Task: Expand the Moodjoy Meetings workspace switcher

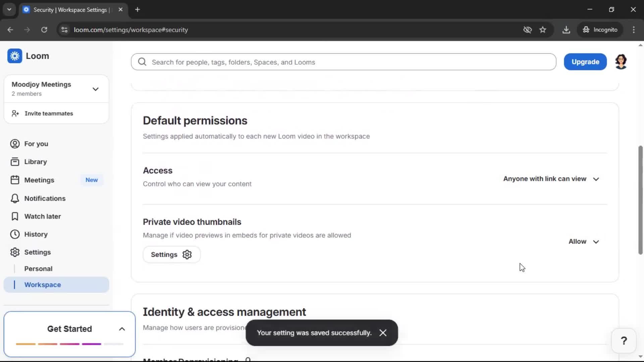Action: point(96,88)
